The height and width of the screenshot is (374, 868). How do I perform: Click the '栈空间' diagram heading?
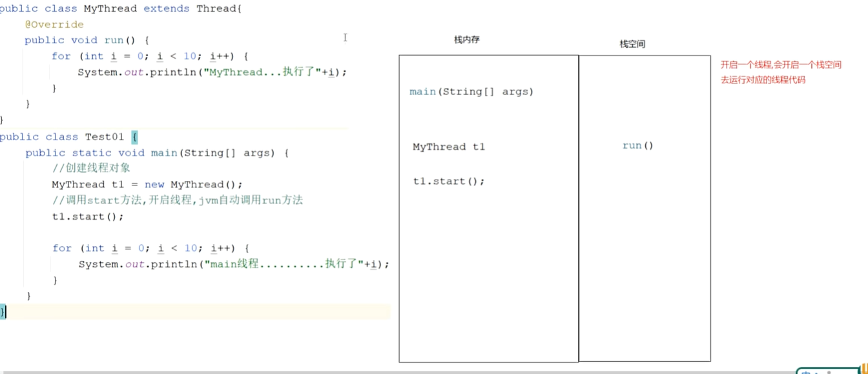[632, 45]
